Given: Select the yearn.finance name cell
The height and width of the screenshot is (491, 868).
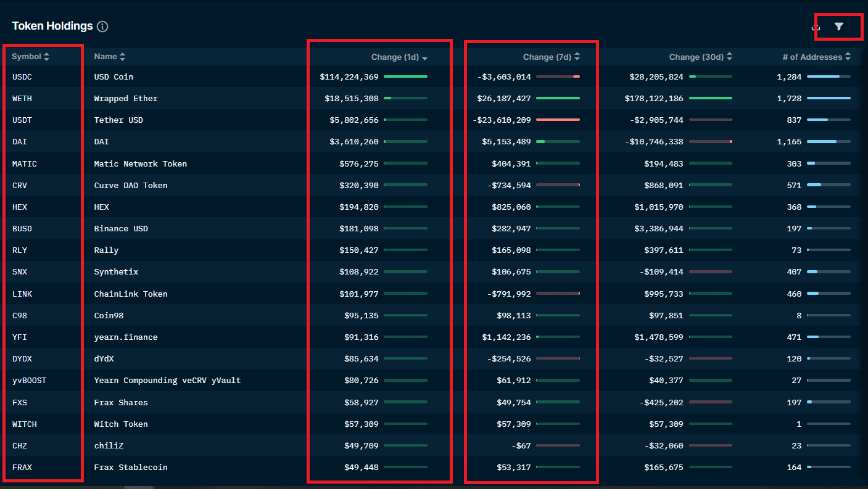Looking at the screenshot, I should [x=126, y=337].
